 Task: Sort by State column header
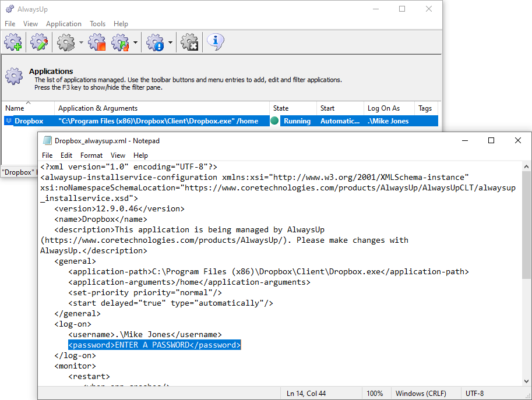point(293,108)
